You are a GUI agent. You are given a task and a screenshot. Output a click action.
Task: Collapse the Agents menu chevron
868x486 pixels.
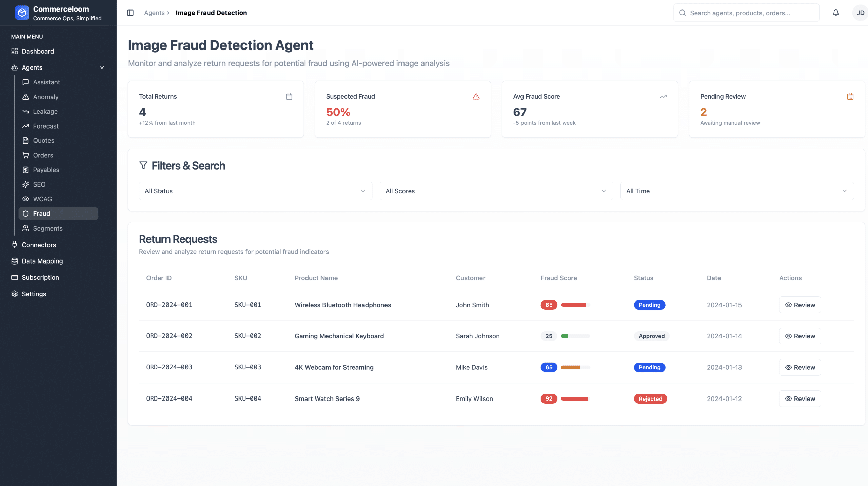click(x=102, y=67)
